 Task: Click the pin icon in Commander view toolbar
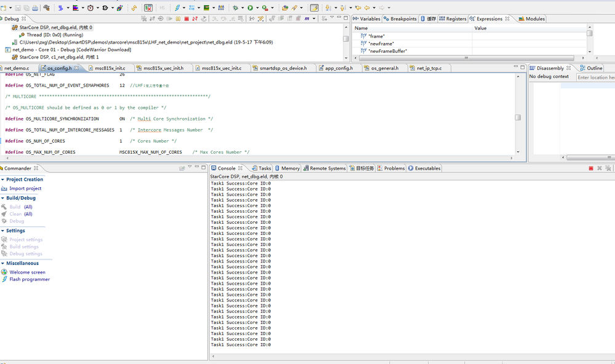point(182,168)
